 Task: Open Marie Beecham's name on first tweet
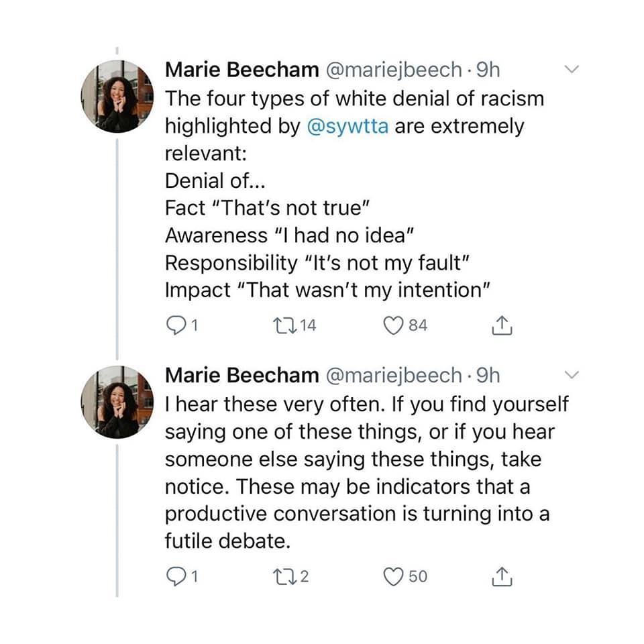[x=242, y=69]
